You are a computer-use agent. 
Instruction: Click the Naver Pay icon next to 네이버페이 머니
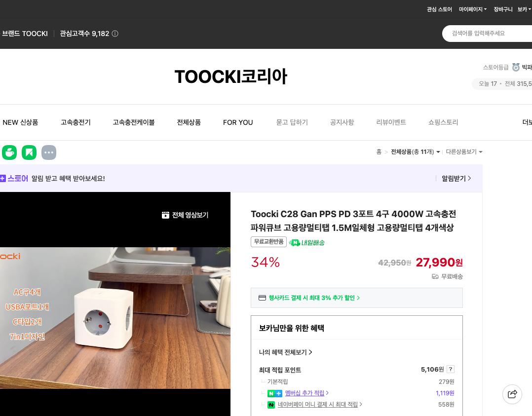[271, 404]
